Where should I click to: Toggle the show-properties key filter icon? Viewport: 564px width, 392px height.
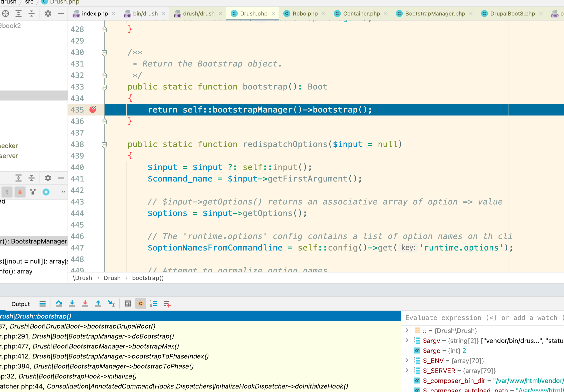click(x=7, y=192)
